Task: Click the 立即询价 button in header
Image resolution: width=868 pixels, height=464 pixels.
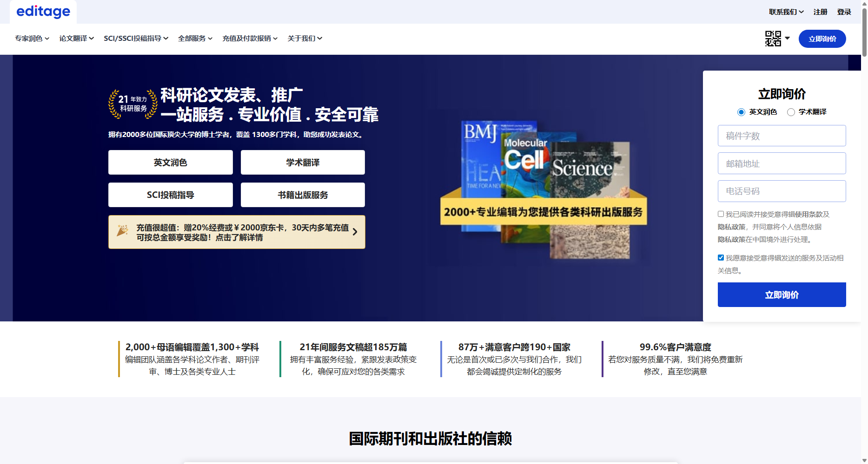Action: [x=822, y=39]
